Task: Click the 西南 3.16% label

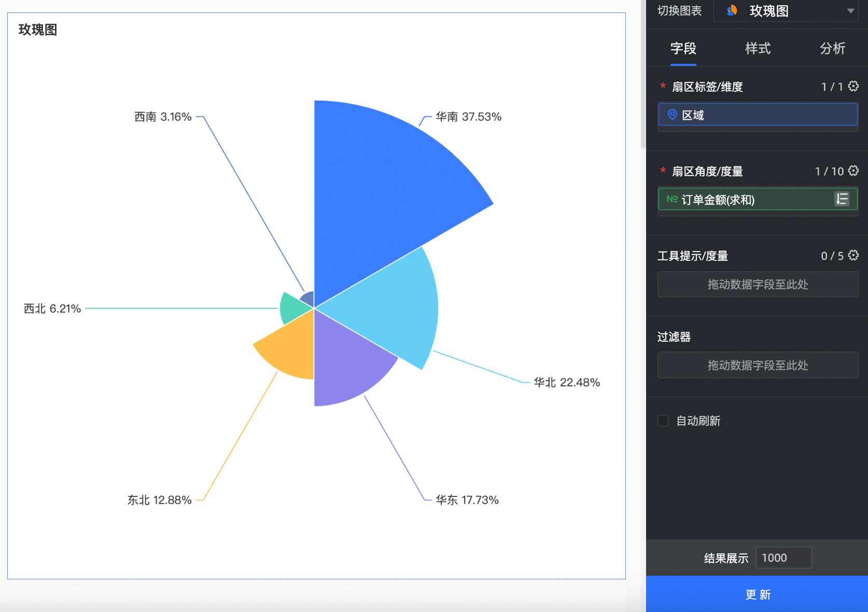Action: point(163,117)
